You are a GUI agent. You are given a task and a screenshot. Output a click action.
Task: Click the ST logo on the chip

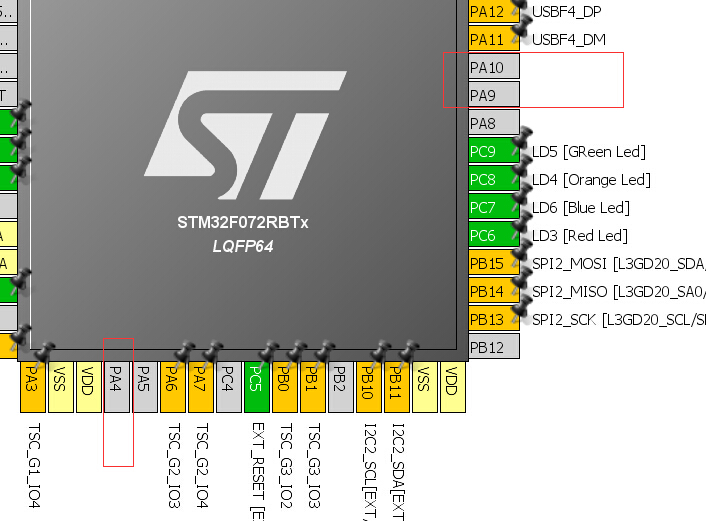tap(245, 135)
